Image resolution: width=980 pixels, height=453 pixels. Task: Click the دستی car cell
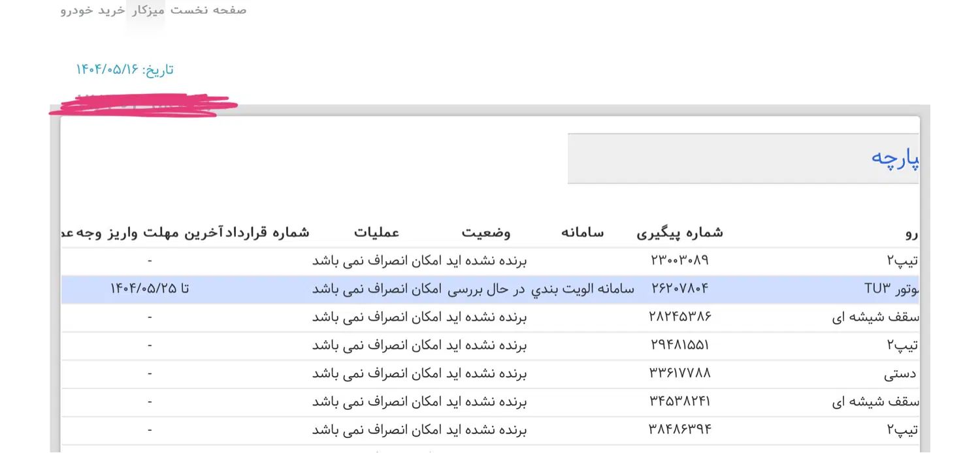tap(900, 374)
